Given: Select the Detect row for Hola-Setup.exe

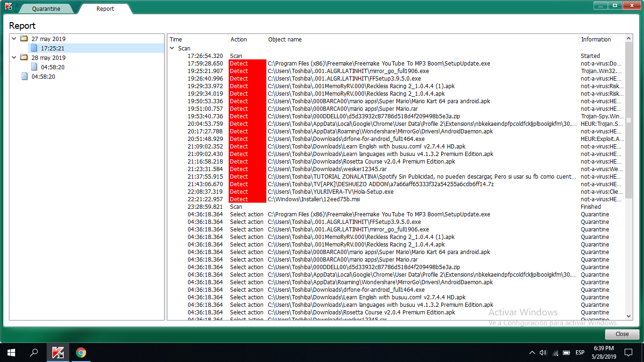Looking at the screenshot, I should [x=397, y=191].
